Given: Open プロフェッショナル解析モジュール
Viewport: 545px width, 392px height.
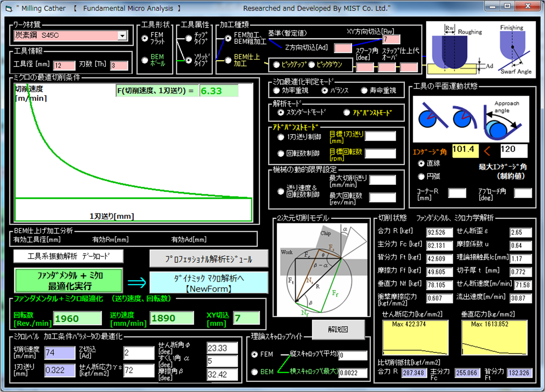Looking at the screenshot, I should (x=209, y=259).
